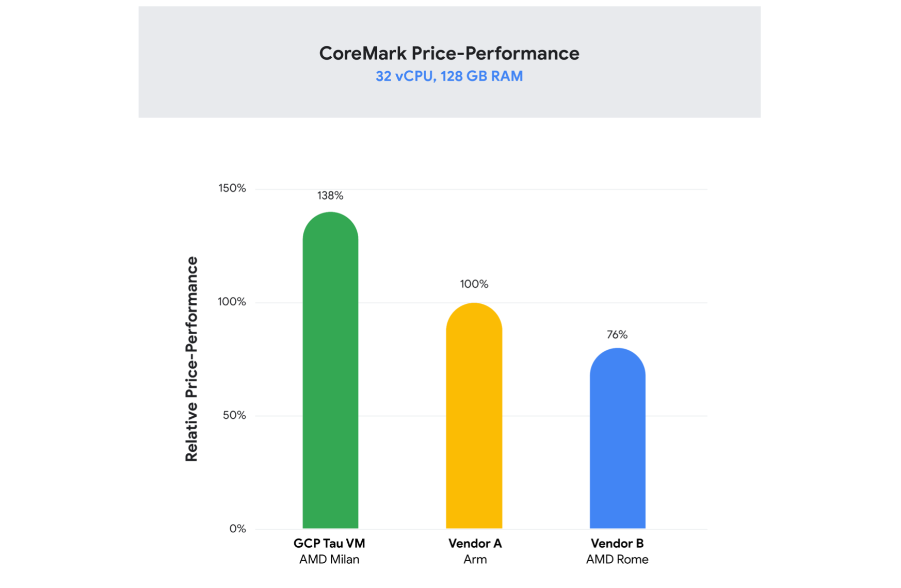
Task: Click the "AMD Milan" sublabel
Action: pyautogui.click(x=329, y=560)
